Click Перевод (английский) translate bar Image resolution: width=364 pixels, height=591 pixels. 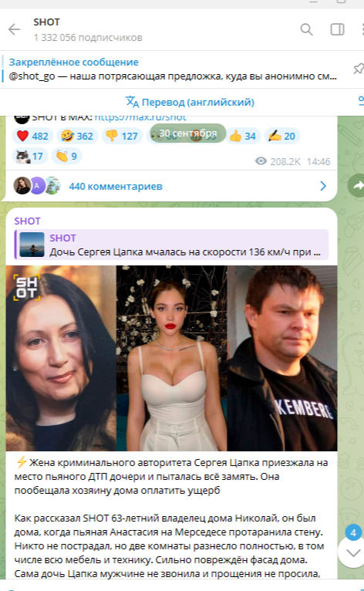190,102
